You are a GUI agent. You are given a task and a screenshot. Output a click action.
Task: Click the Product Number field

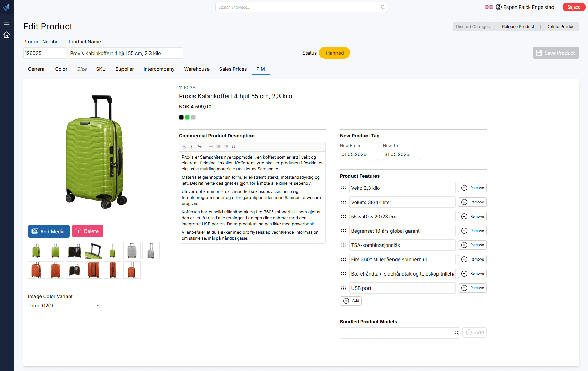45,53
